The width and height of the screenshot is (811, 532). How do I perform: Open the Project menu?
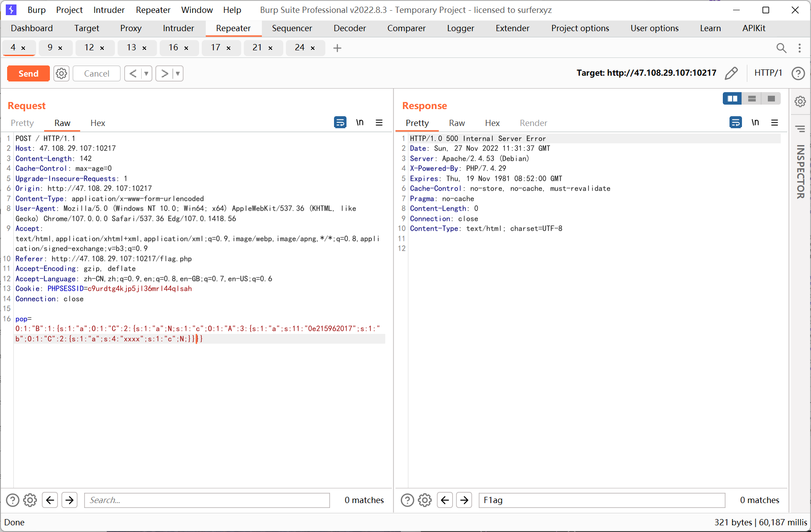[69, 10]
